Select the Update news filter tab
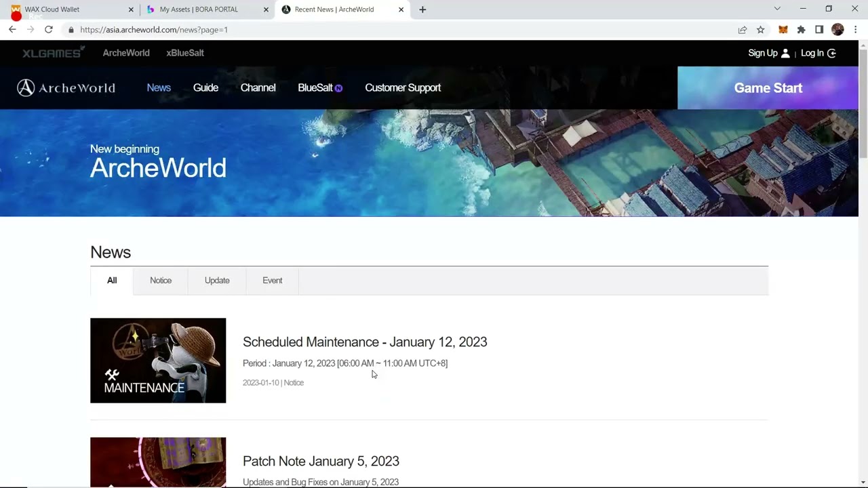Screen dimensions: 868x488 pyautogui.click(x=217, y=281)
